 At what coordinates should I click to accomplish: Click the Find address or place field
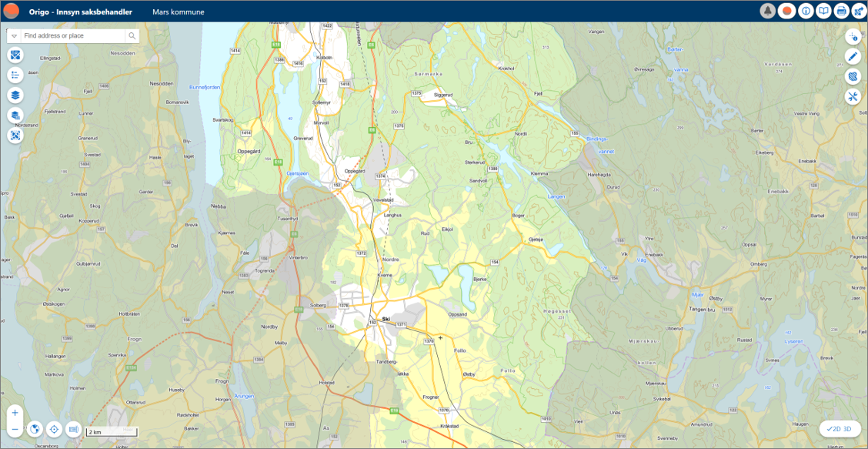pos(72,36)
